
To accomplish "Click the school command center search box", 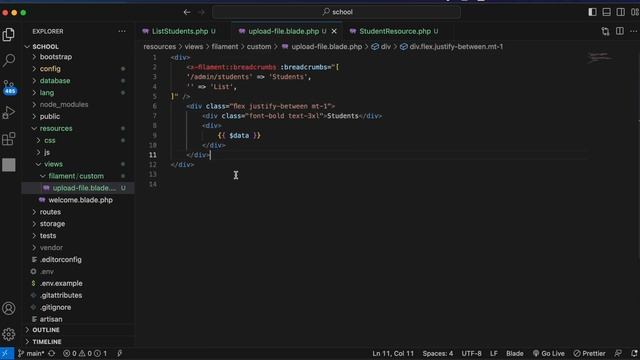I will click(336, 12).
